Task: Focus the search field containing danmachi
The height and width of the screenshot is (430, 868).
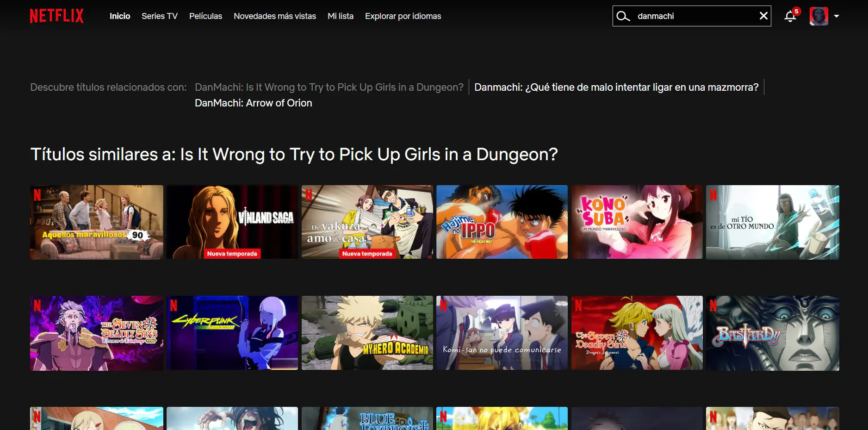Action: (692, 16)
